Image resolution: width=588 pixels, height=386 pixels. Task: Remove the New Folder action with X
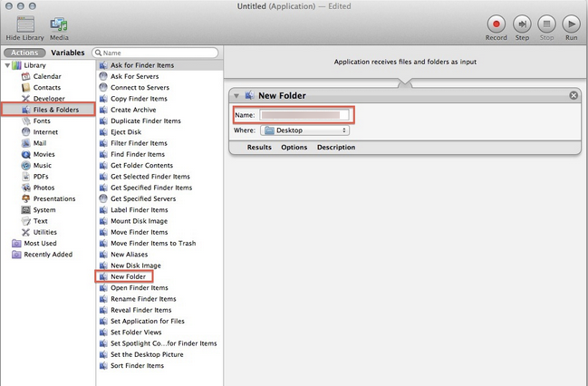point(574,95)
